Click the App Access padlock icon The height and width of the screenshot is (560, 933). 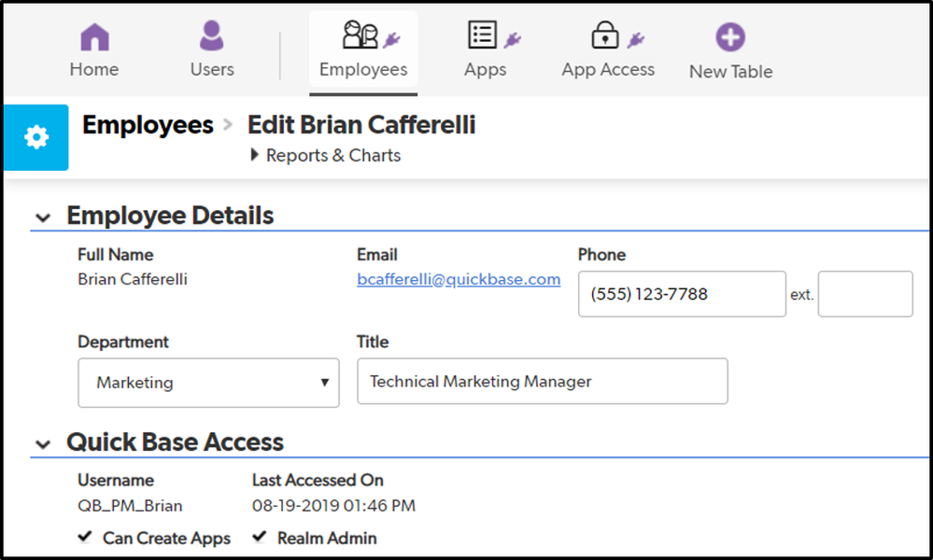[604, 35]
